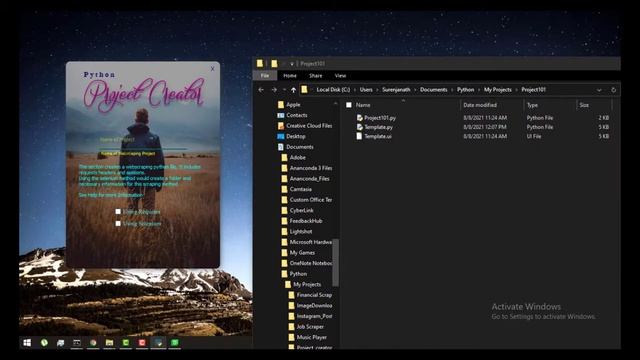Click the '8/8/2021 12:07 PM' date cell

click(485, 127)
